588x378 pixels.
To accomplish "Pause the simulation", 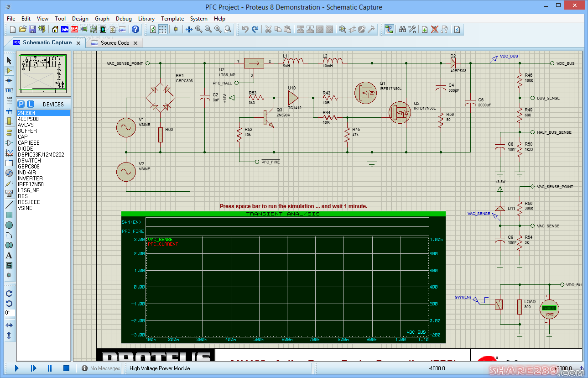I will pyautogui.click(x=50, y=368).
